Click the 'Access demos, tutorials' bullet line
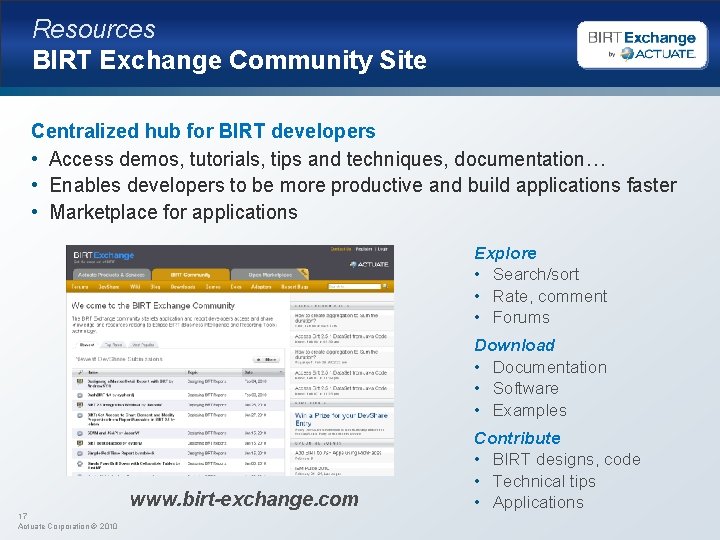720x540 pixels. 327,159
